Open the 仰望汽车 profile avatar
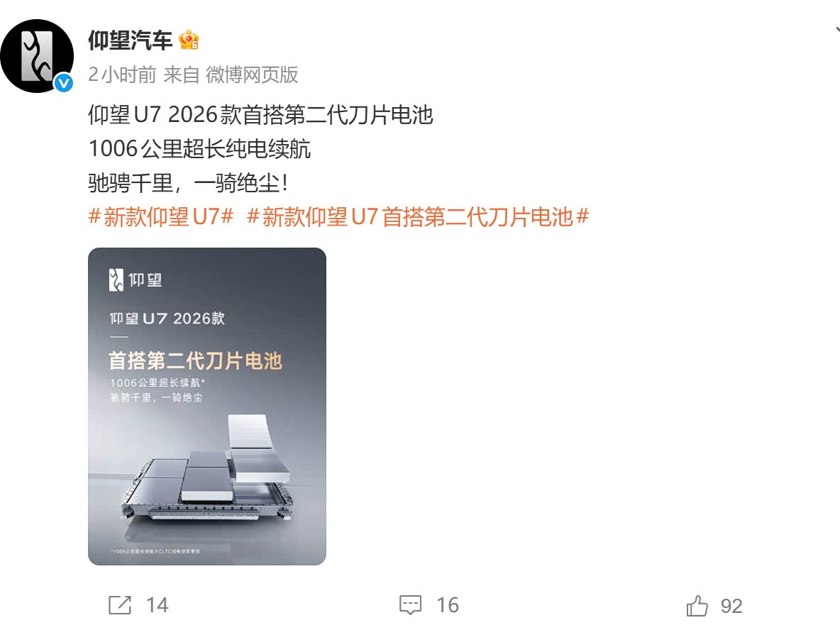This screenshot has height=630, width=840. [37, 56]
